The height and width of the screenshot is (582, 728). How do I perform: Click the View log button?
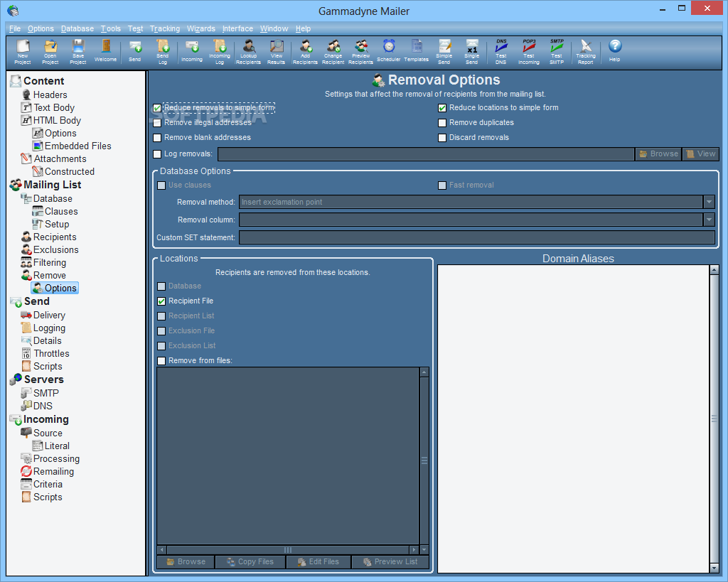(700, 154)
